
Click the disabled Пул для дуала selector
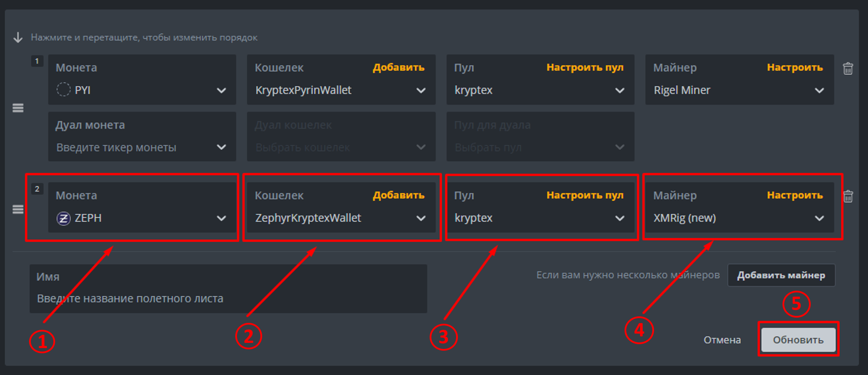click(540, 136)
